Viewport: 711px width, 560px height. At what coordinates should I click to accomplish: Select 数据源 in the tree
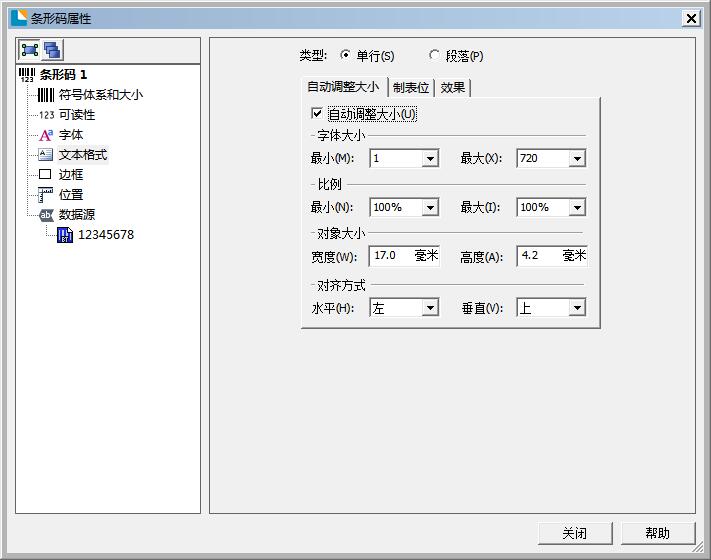(77, 214)
